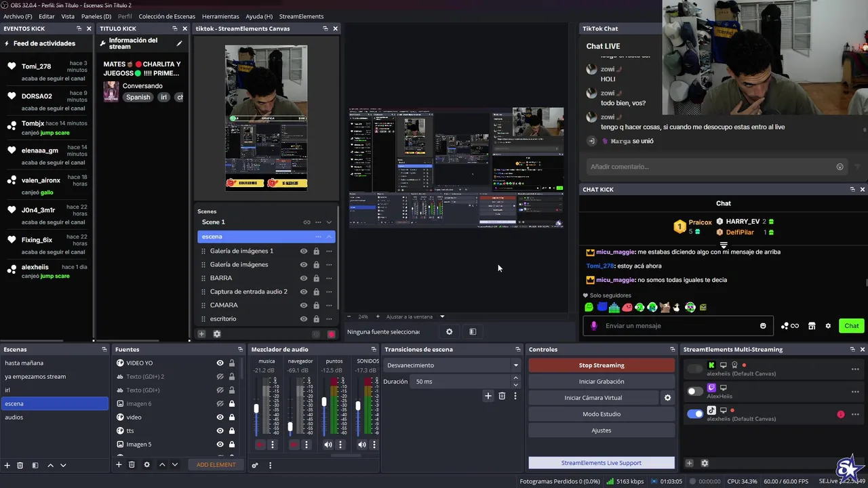This screenshot has height=488, width=868.
Task: Add scene in StreamElements Canvas Scenes panel
Action: point(201,333)
